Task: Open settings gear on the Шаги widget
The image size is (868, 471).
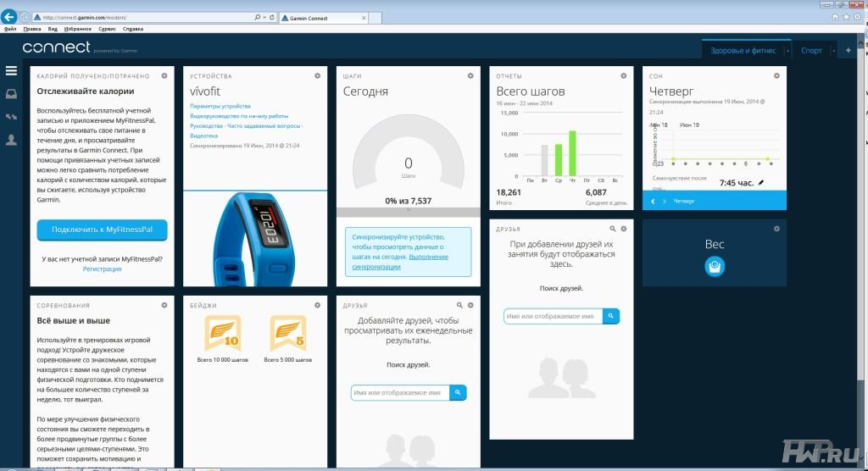Action: [x=470, y=76]
